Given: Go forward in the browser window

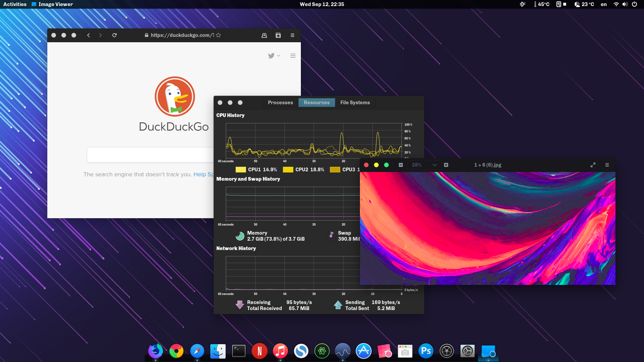Looking at the screenshot, I should tap(100, 35).
